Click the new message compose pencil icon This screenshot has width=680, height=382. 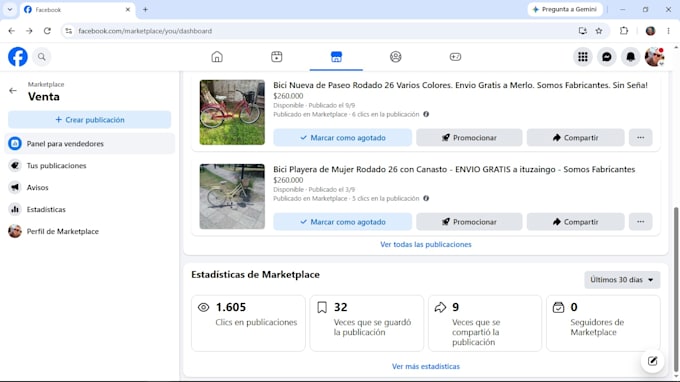(653, 361)
